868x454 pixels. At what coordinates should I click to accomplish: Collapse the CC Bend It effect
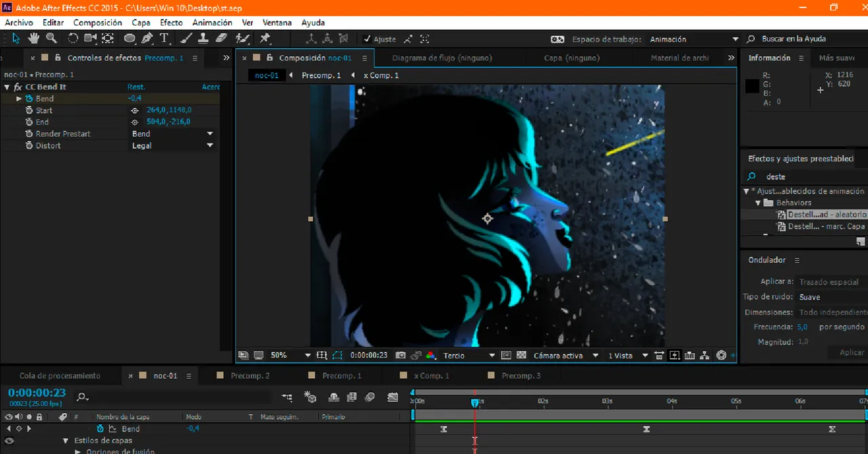click(x=7, y=87)
